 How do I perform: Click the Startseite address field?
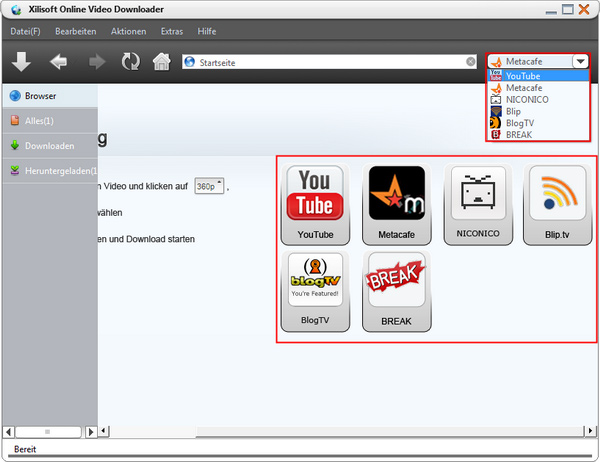point(329,62)
